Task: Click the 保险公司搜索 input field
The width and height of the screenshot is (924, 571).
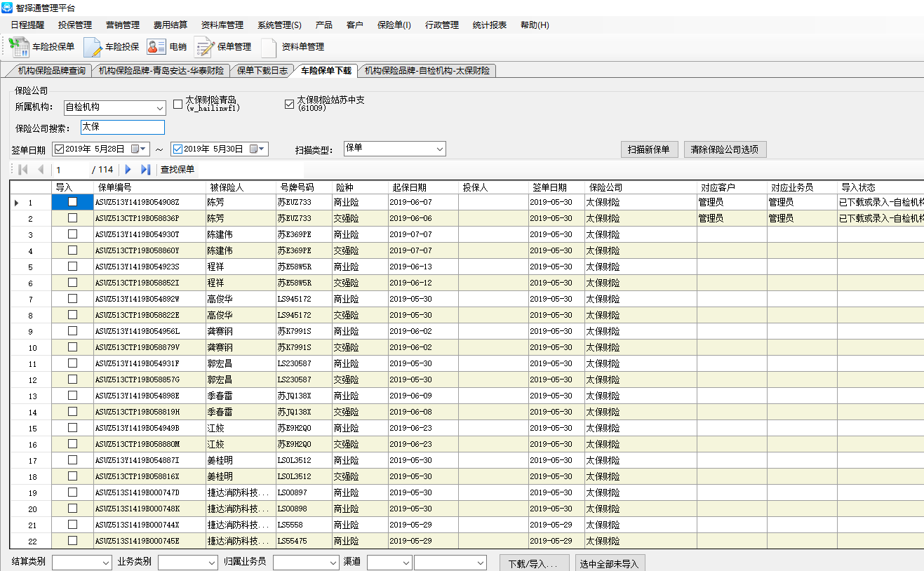Action: coord(122,127)
